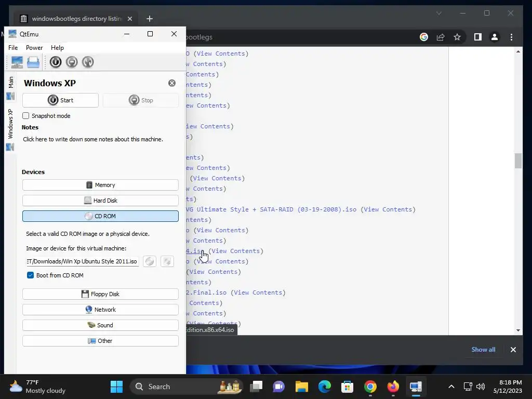This screenshot has height=399, width=532.
Task: Click the Chrome tab search dropdown arrow
Action: coord(438,13)
